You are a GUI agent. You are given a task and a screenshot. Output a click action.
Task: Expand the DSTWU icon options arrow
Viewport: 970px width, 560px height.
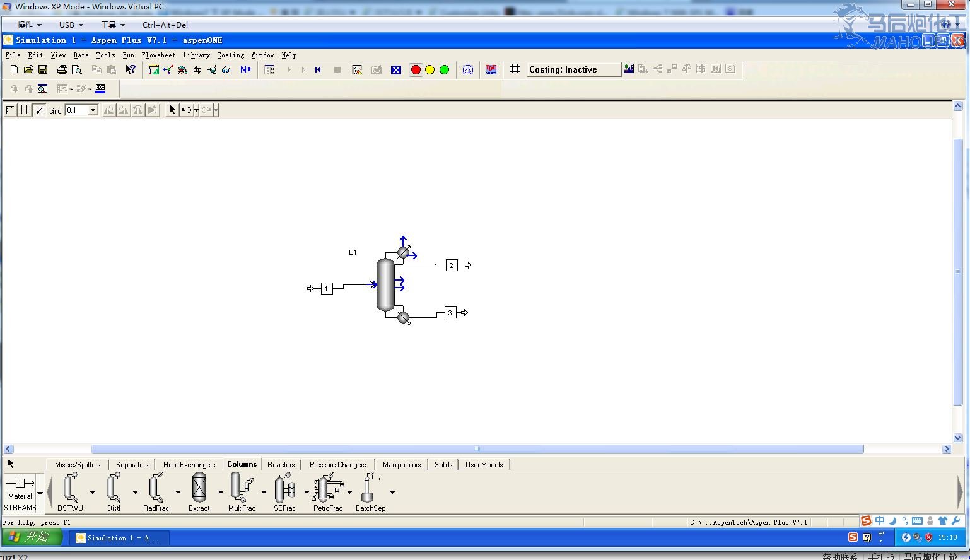coord(92,492)
